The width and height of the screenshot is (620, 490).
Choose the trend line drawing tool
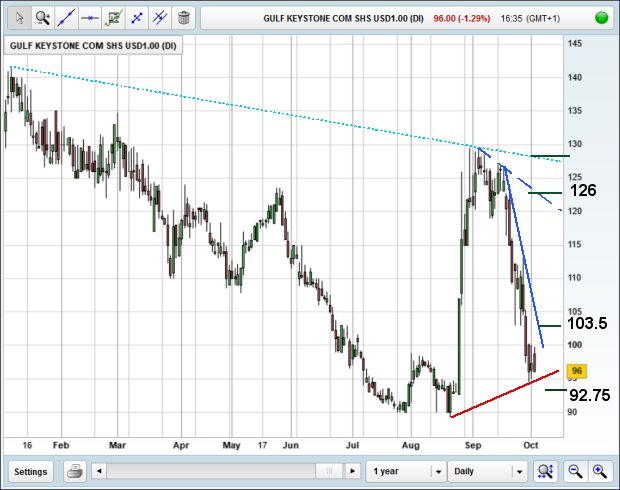pyautogui.click(x=66, y=18)
